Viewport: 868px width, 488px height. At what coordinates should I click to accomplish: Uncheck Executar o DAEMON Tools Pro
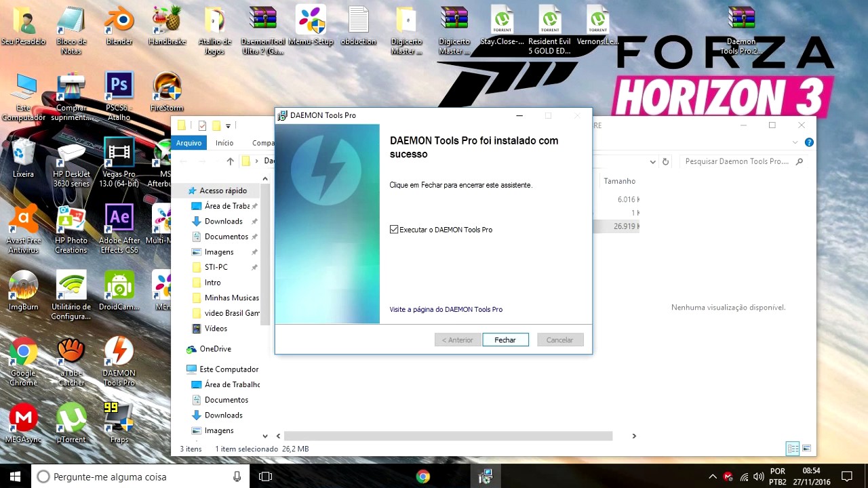click(x=394, y=230)
